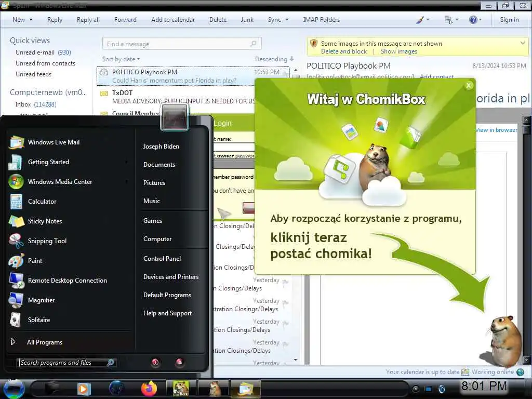This screenshot has width=532, height=399.
Task: Open Firefox from the taskbar
Action: [149, 389]
